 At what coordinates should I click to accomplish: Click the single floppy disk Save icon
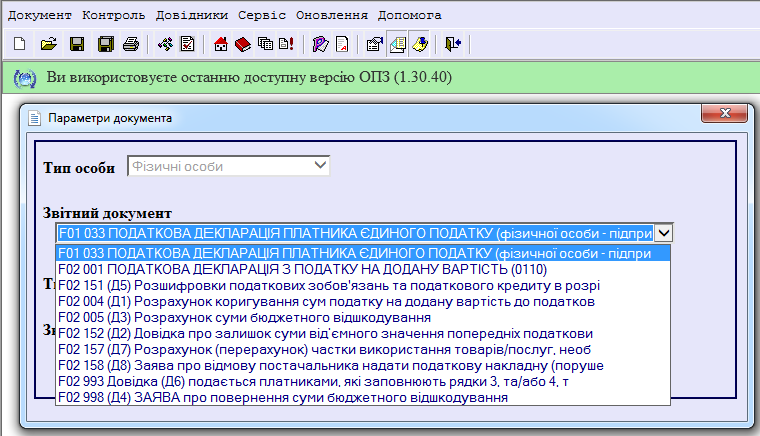(76, 44)
